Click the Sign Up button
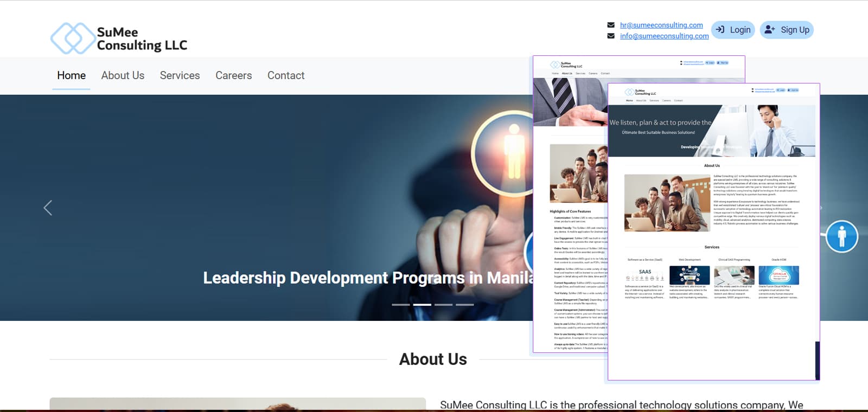 coord(787,30)
